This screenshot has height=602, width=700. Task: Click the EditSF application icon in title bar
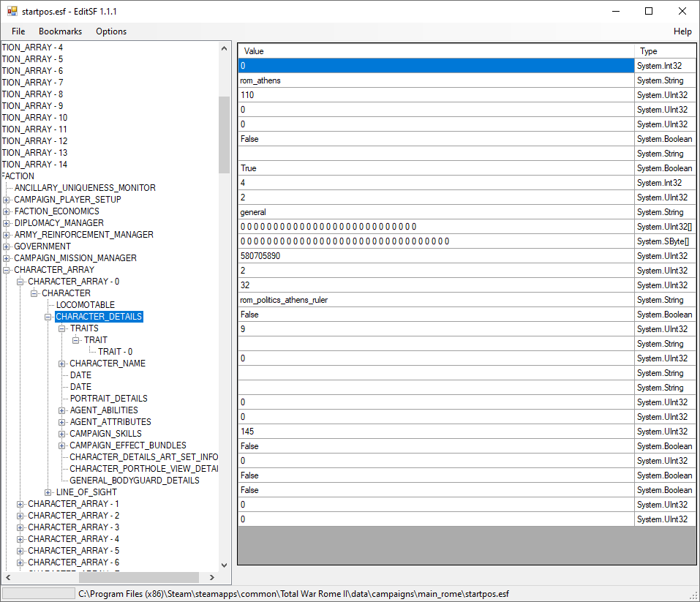pyautogui.click(x=12, y=11)
